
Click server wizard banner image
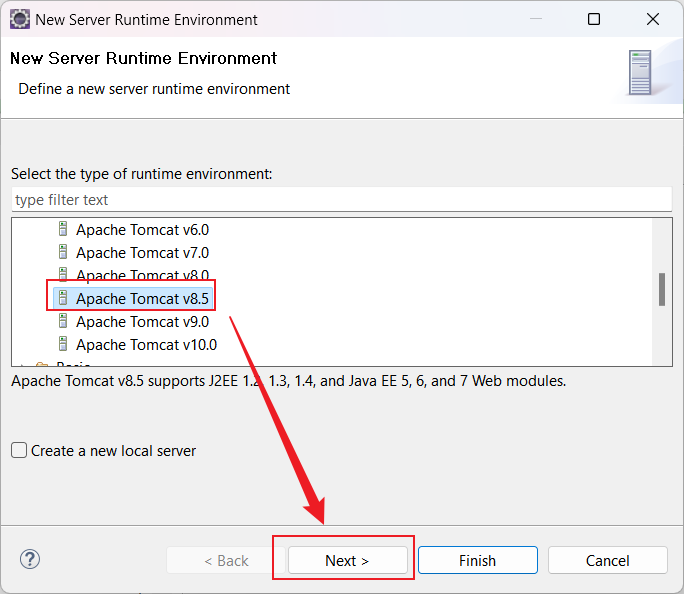[x=640, y=73]
